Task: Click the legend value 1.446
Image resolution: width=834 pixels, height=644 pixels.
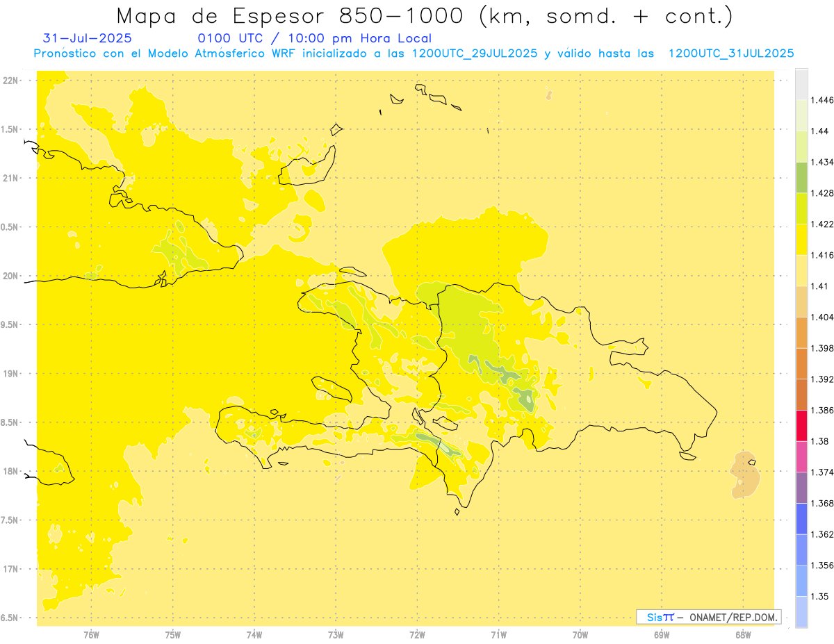Action: click(824, 100)
